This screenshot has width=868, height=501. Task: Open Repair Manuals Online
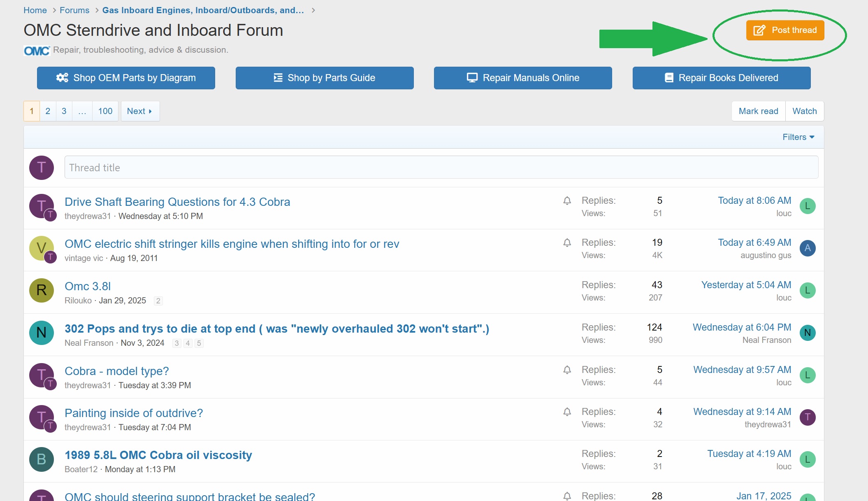point(523,78)
